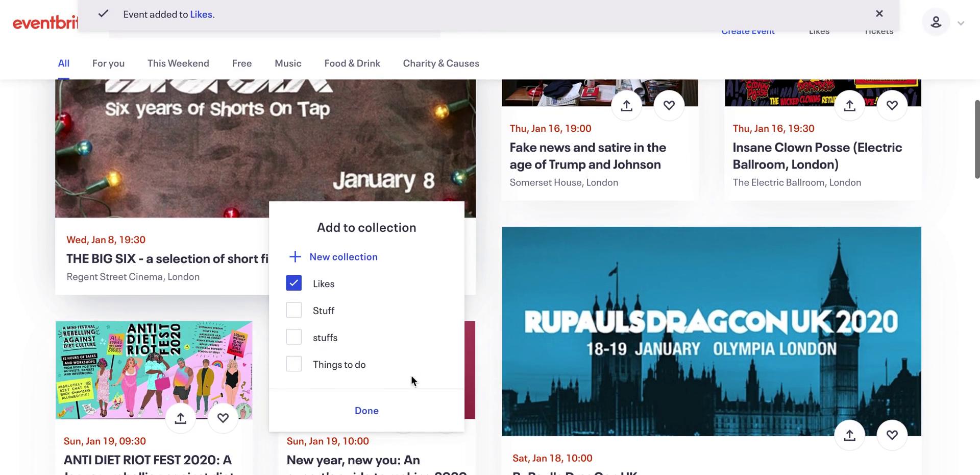Dismiss the 'Event added to Likes' notification
This screenshot has height=475, width=980.
click(x=879, y=14)
